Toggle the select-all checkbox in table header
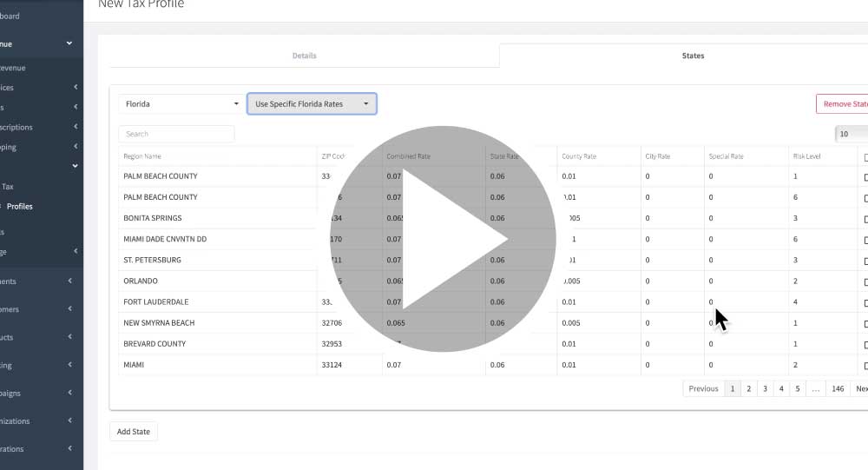Screen dimensions: 868x470 click(865, 157)
